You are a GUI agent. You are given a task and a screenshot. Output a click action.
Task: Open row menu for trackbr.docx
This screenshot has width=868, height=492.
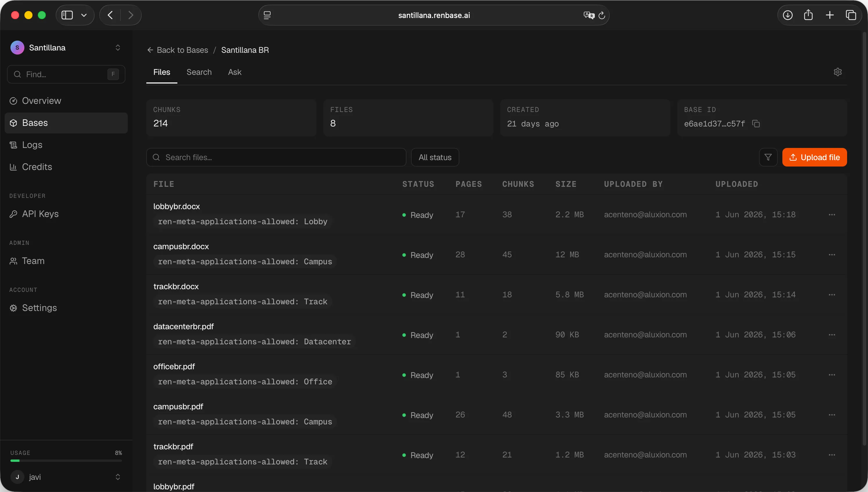coord(832,295)
